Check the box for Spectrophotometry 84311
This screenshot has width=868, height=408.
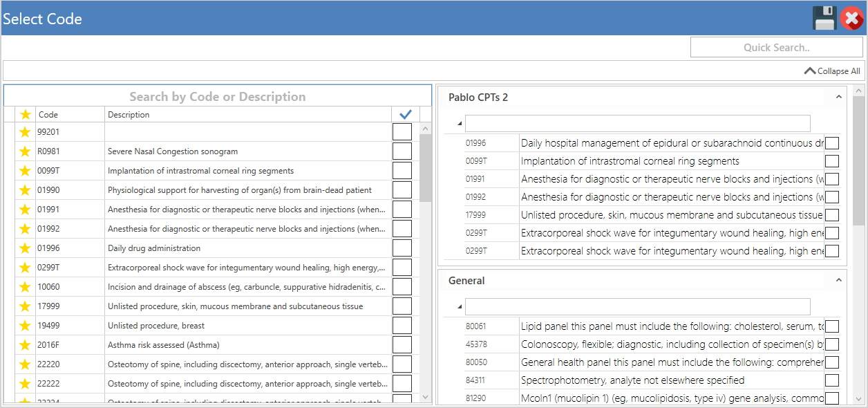point(832,380)
